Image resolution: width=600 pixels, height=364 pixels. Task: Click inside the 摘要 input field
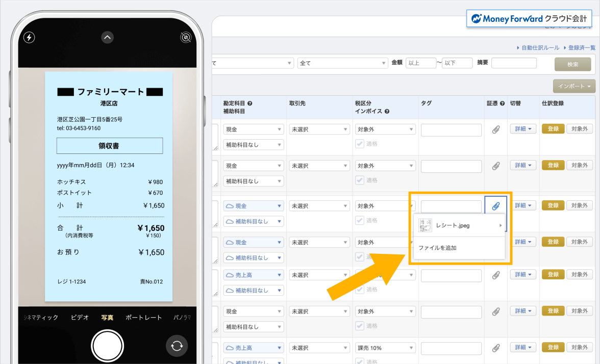[x=514, y=63]
